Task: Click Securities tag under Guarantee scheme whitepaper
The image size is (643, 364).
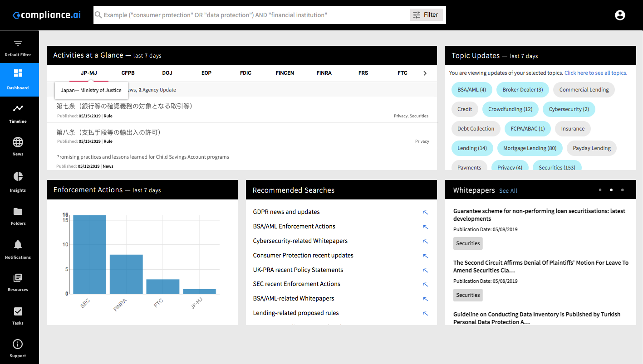Action: click(x=468, y=243)
